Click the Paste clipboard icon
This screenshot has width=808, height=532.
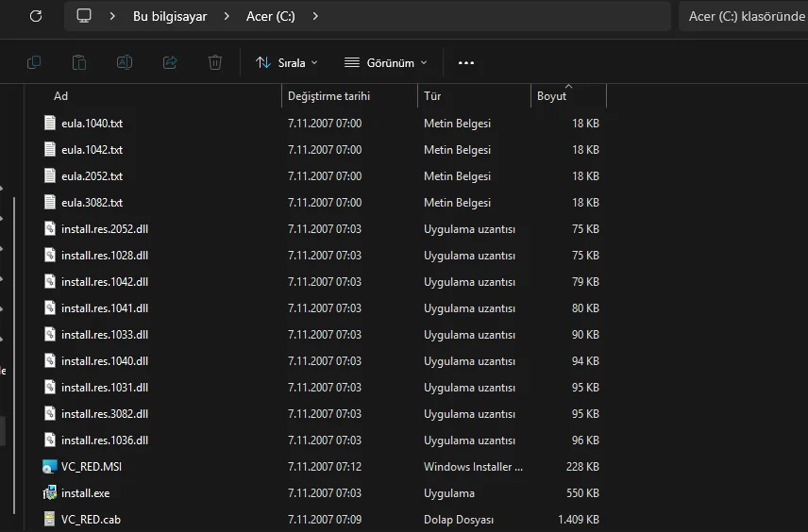click(79, 62)
